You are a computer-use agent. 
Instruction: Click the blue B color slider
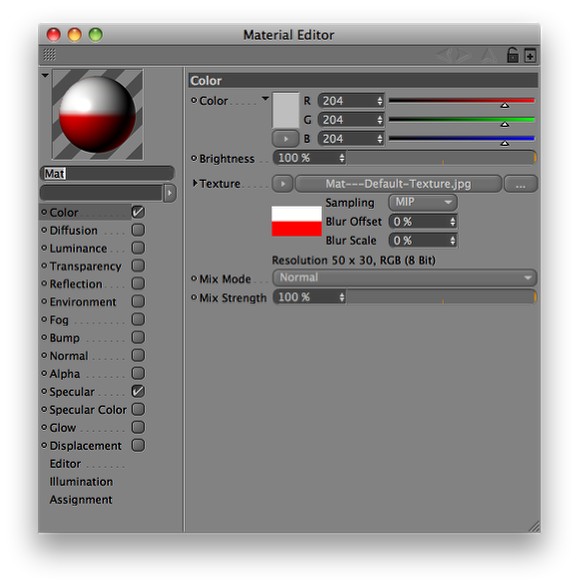[x=462, y=139]
